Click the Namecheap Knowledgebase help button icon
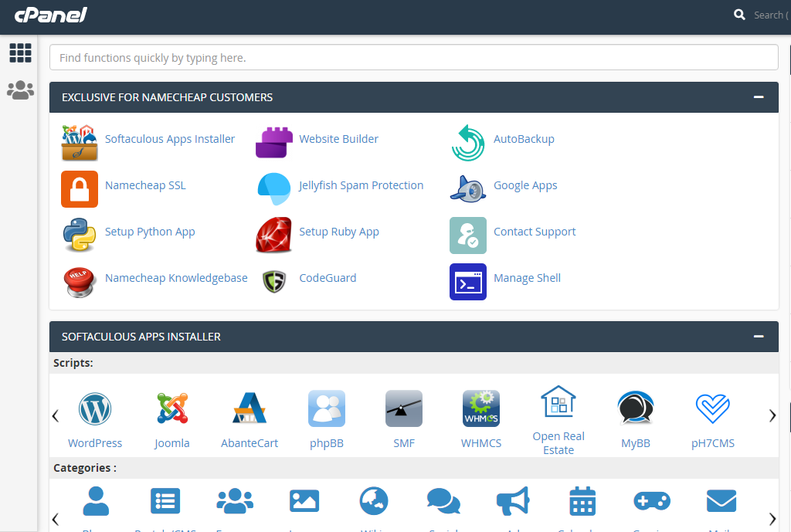This screenshot has width=791, height=532. click(x=80, y=282)
